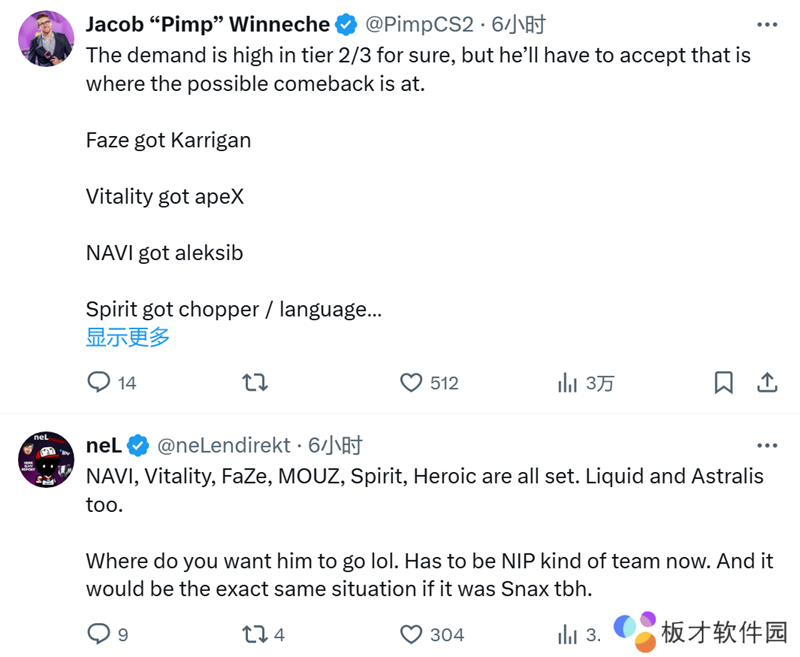The width and height of the screenshot is (800, 657).
Task: Click verified badge next to neL
Action: click(x=139, y=446)
